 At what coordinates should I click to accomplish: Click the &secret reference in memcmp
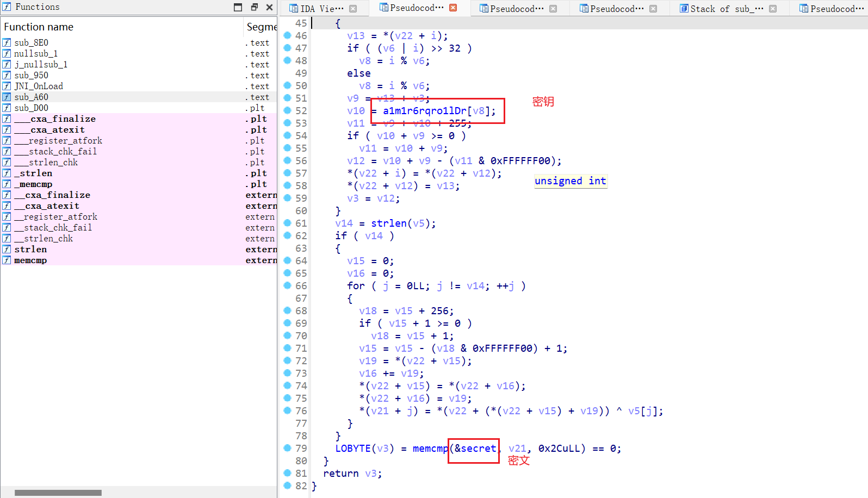click(x=475, y=449)
